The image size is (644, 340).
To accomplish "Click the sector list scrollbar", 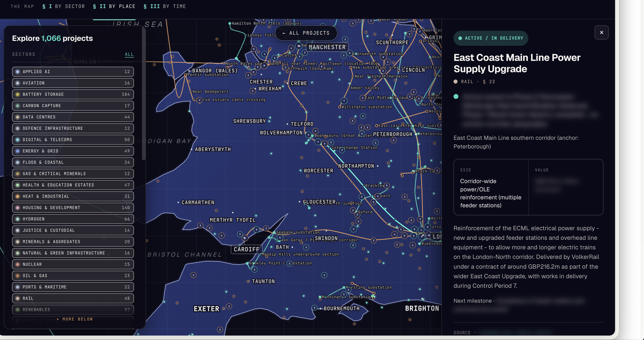I will pyautogui.click(x=144, y=94).
